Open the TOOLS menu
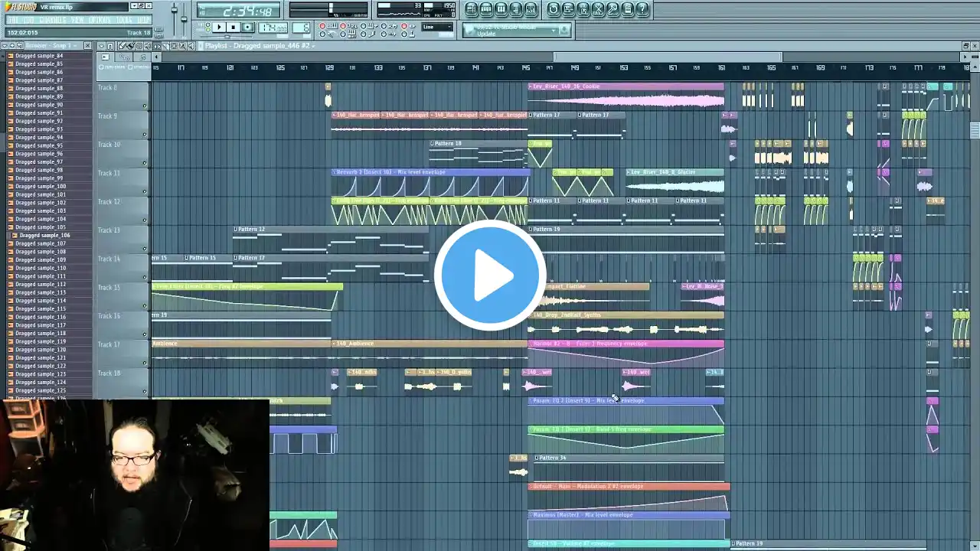 pos(124,20)
